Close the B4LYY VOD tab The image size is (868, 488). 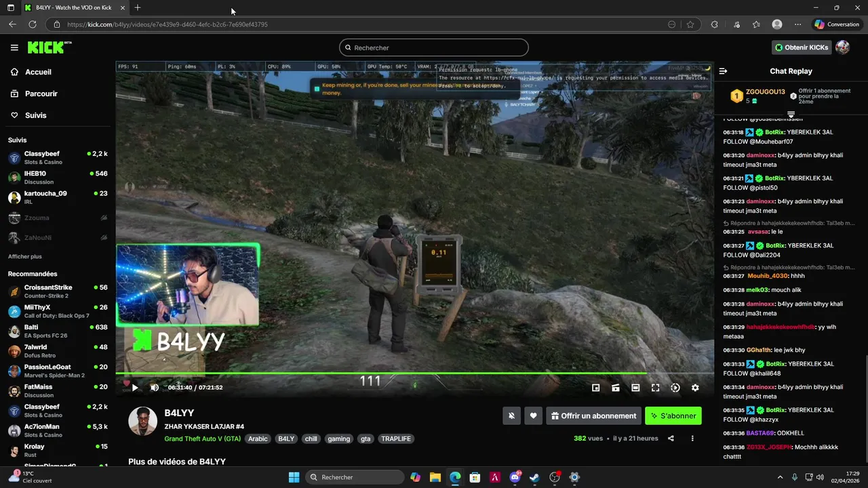pos(123,7)
